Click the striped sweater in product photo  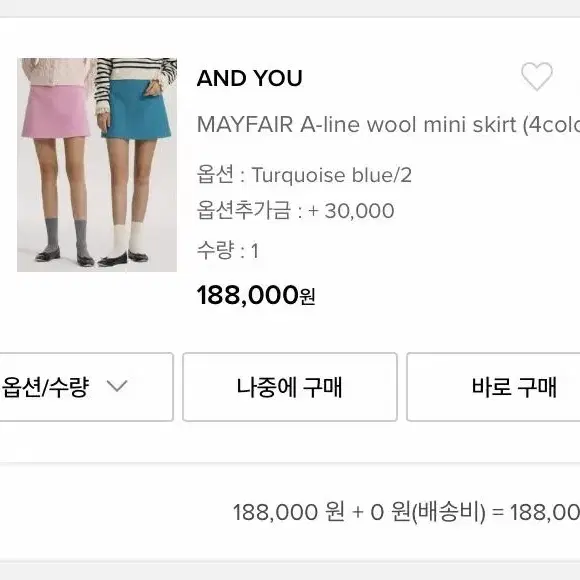pyautogui.click(x=136, y=80)
